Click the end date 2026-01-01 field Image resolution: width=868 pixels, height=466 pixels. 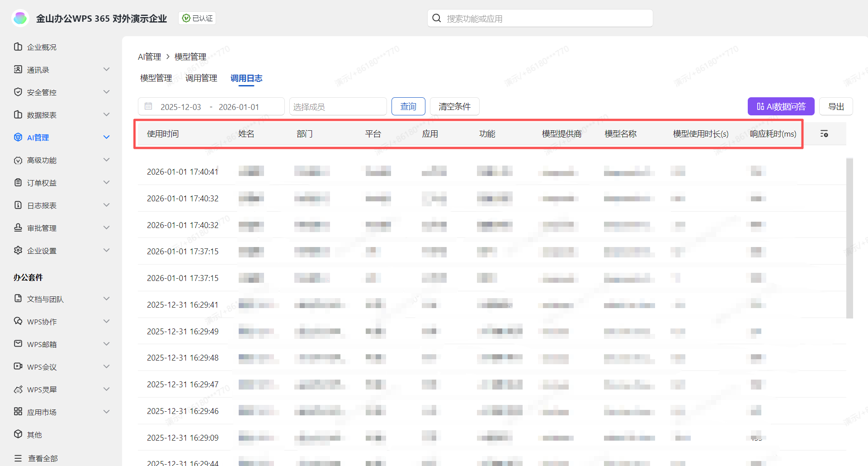[239, 107]
